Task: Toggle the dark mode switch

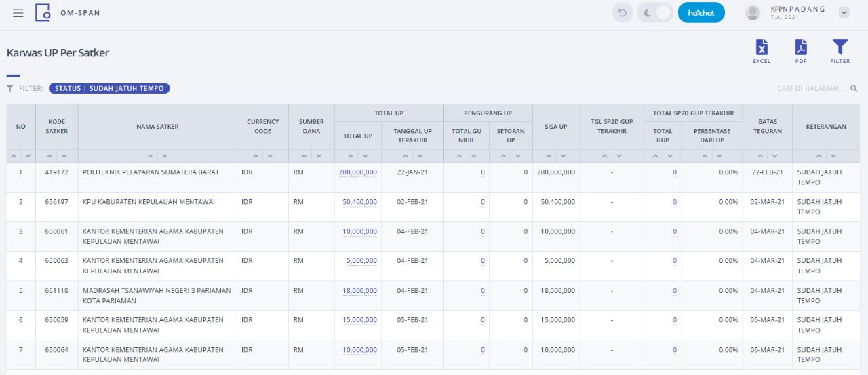Action: click(656, 13)
